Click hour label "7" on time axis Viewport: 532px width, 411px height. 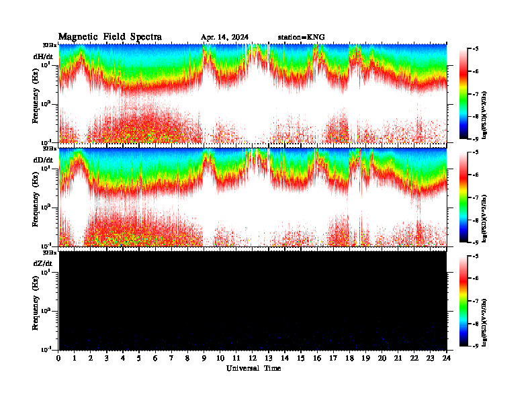(x=171, y=359)
